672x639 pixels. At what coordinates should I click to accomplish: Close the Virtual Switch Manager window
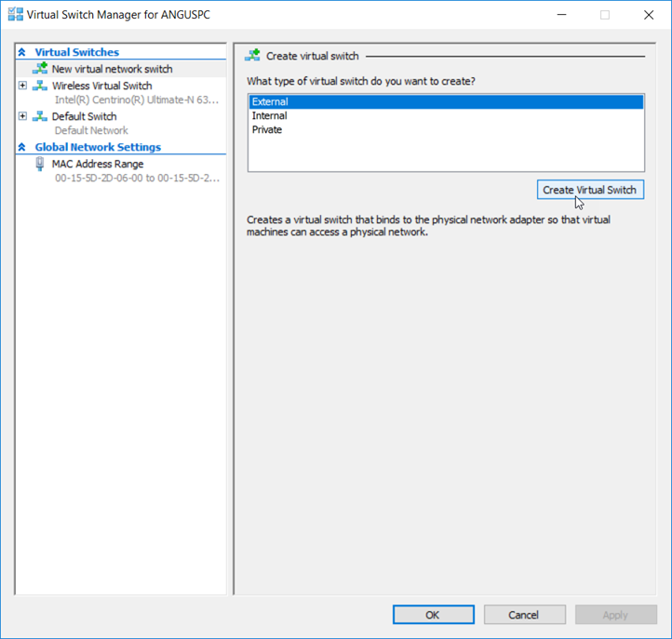(649, 15)
